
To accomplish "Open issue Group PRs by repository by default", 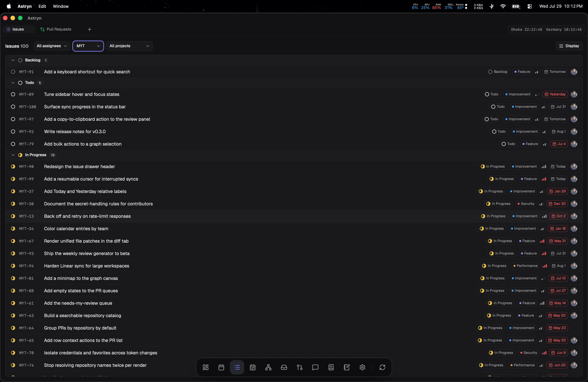I will pyautogui.click(x=80, y=328).
